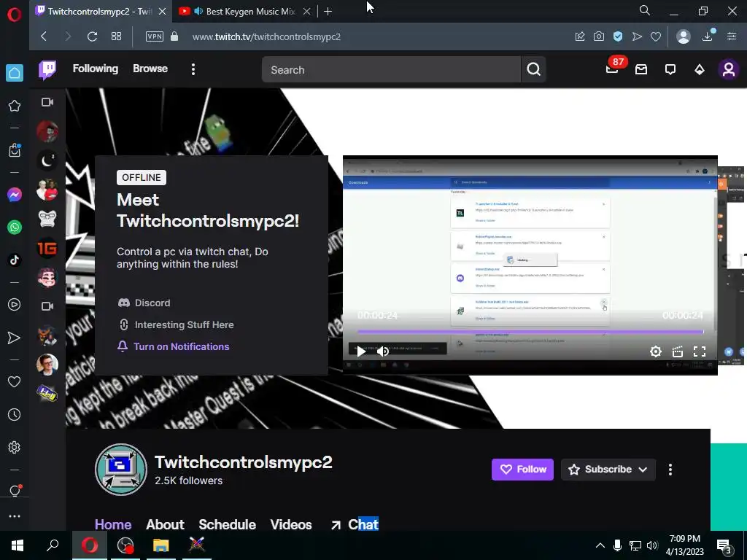Image resolution: width=747 pixels, height=560 pixels.
Task: Open the Opera sidebar home icon
Action: click(15, 74)
